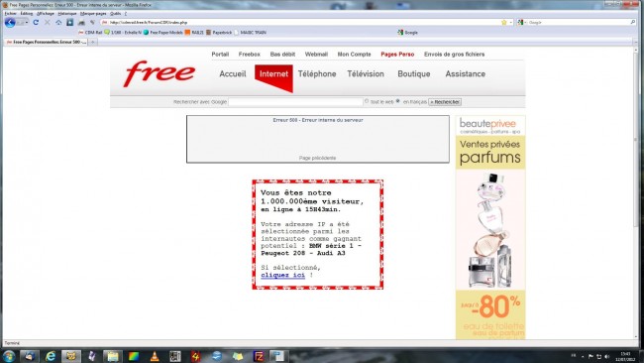Click the colorful gradient taskbar icon

coord(134,356)
